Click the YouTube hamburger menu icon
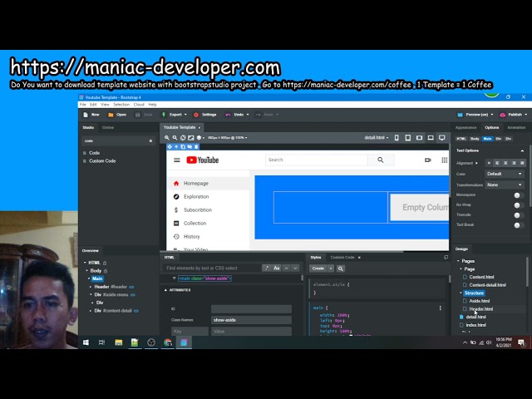532x399 pixels. click(x=177, y=160)
